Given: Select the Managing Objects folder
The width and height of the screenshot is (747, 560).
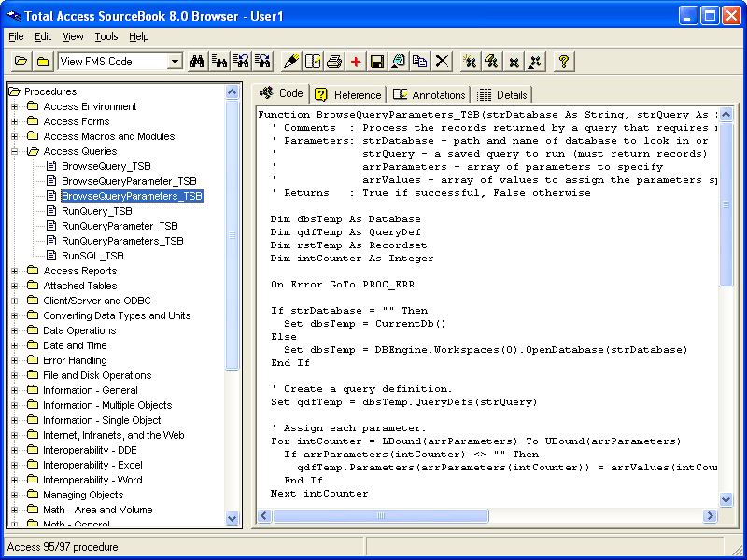Looking at the screenshot, I should click(x=83, y=495).
